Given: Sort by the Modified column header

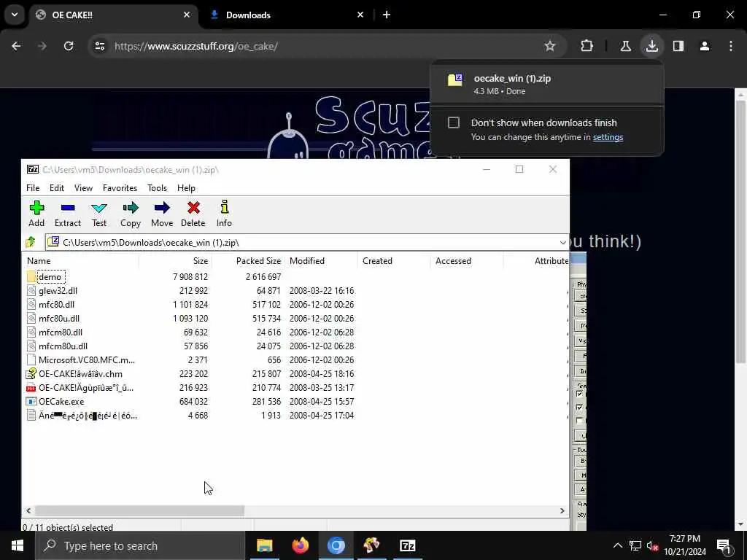Looking at the screenshot, I should (321, 261).
